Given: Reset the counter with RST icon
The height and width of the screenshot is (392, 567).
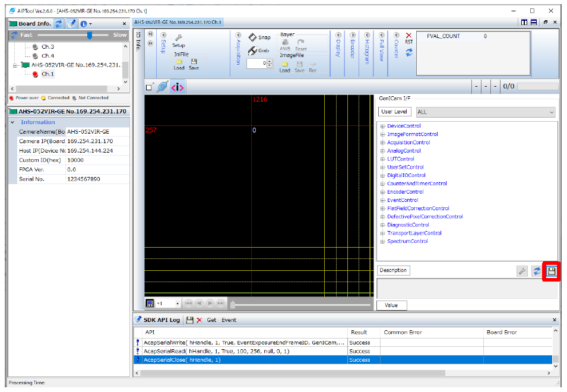Looking at the screenshot, I should [x=408, y=36].
